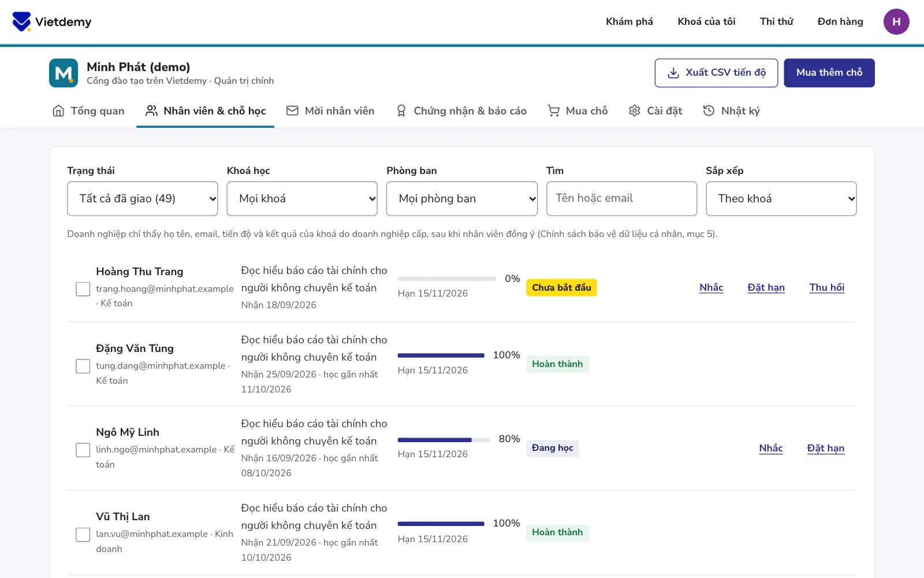
Task: Click the gear icon beside Cài đặt
Action: coord(635,111)
